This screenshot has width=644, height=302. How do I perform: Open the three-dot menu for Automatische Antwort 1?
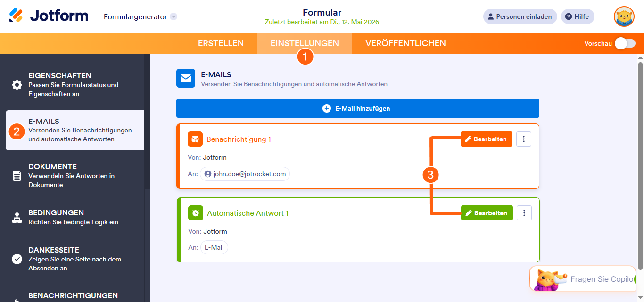click(524, 213)
